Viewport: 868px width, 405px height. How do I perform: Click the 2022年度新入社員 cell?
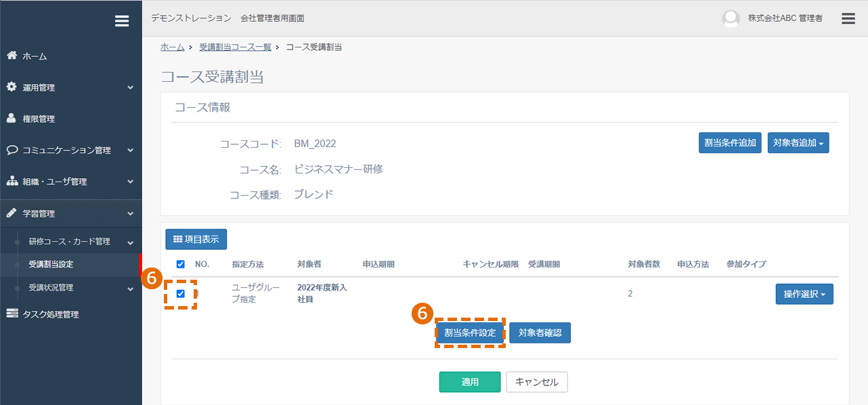tap(322, 293)
